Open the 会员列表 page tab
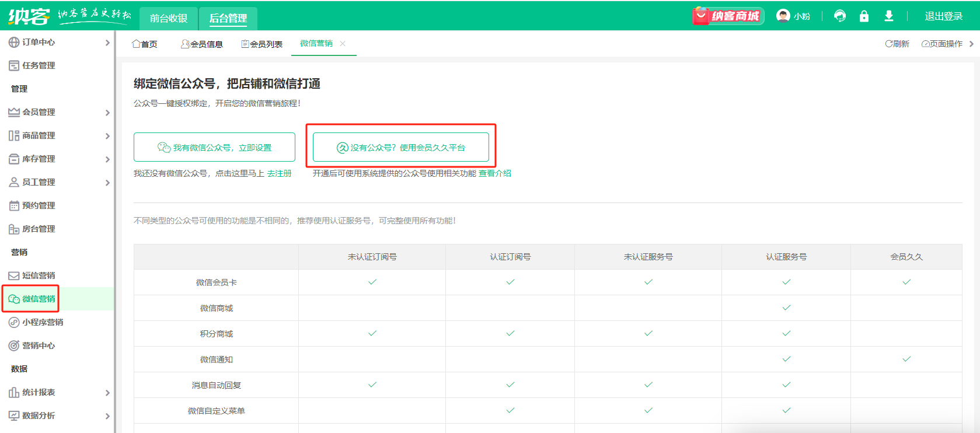 point(262,44)
